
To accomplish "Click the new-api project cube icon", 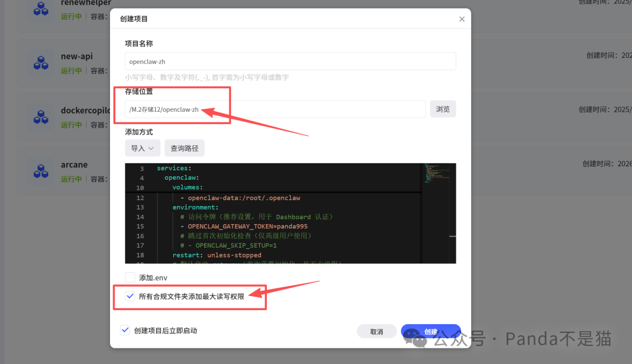I will [x=41, y=63].
